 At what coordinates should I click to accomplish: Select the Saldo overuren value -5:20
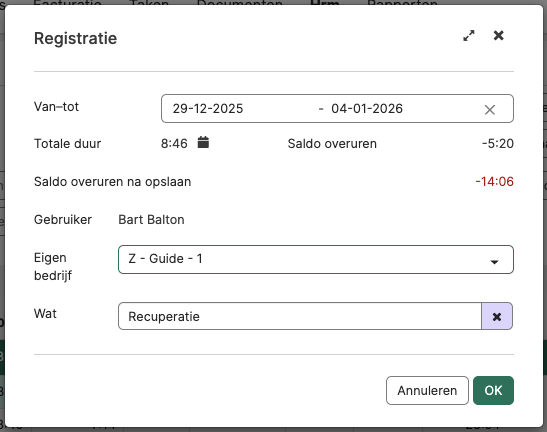tap(498, 143)
